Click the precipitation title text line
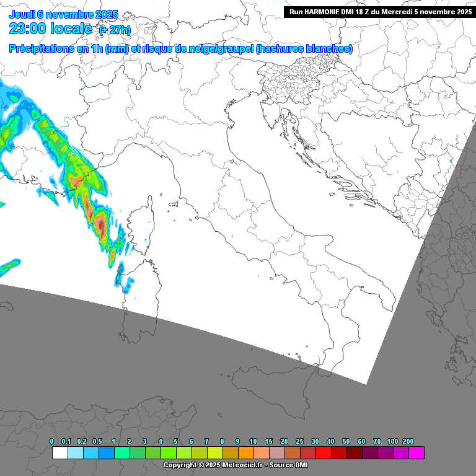Image resolution: width=476 pixels, height=476 pixels. click(x=181, y=49)
